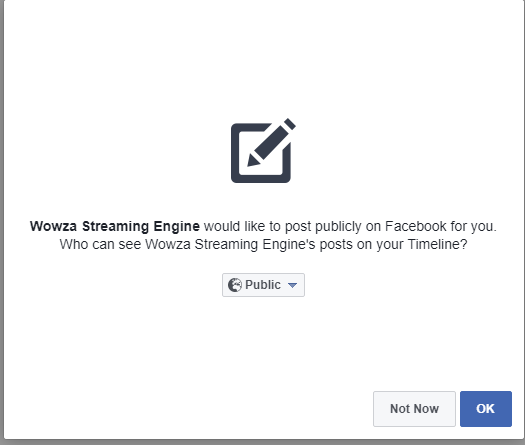Click the blue down-arrow beside Public
The height and width of the screenshot is (445, 525).
(x=292, y=285)
